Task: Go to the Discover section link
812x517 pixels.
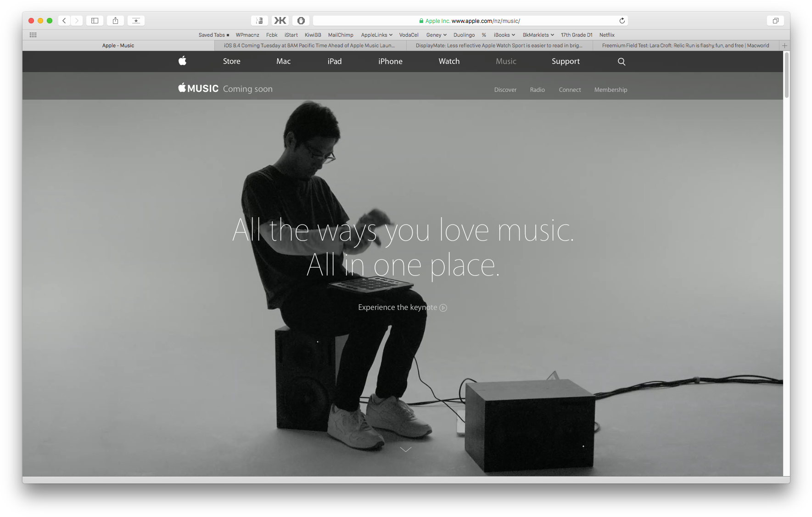Action: coord(505,90)
